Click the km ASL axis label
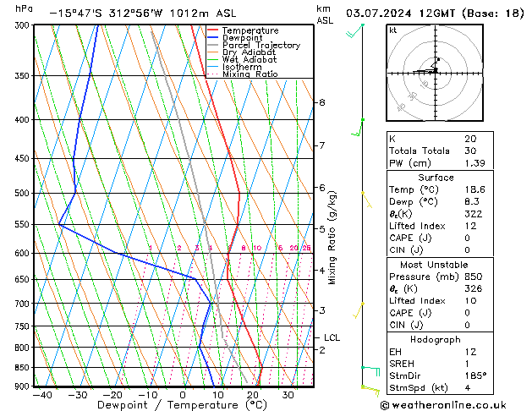The image size is (532, 411). (x=325, y=15)
